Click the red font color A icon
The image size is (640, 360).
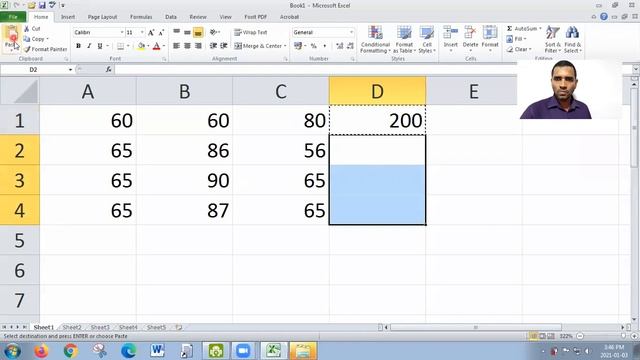tap(156, 46)
